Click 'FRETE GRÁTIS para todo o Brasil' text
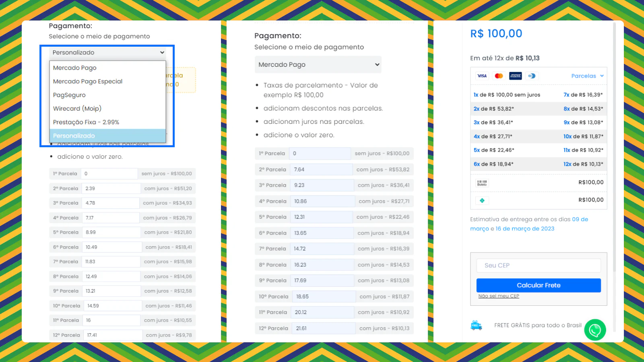Screen dimensions: 644x362 (538, 325)
